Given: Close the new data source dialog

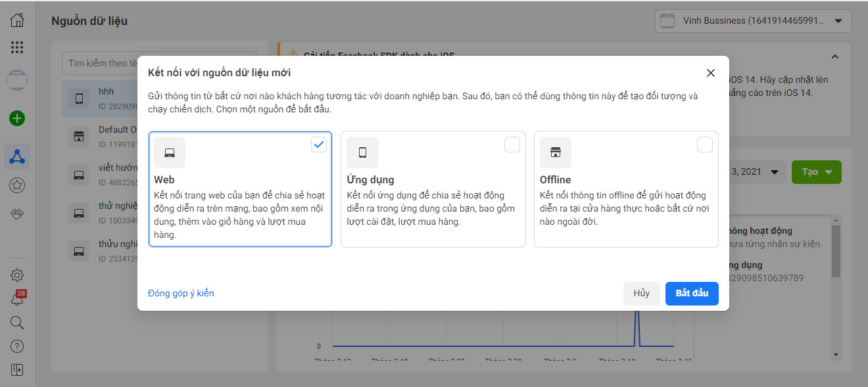Looking at the screenshot, I should [710, 73].
